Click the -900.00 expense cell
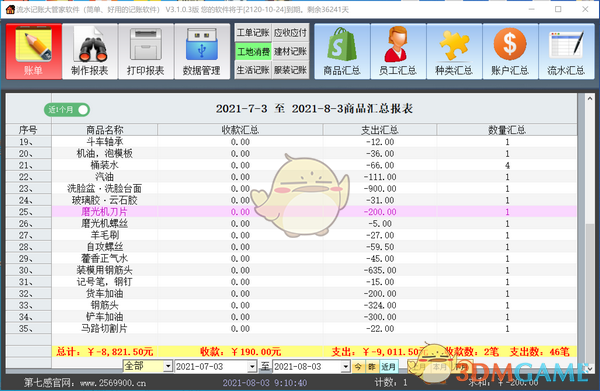Screen dimensions: 600x391 coord(380,189)
